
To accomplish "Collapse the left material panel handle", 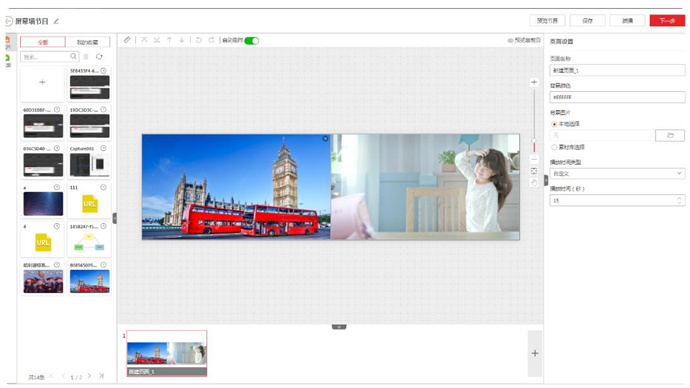I will (x=115, y=218).
